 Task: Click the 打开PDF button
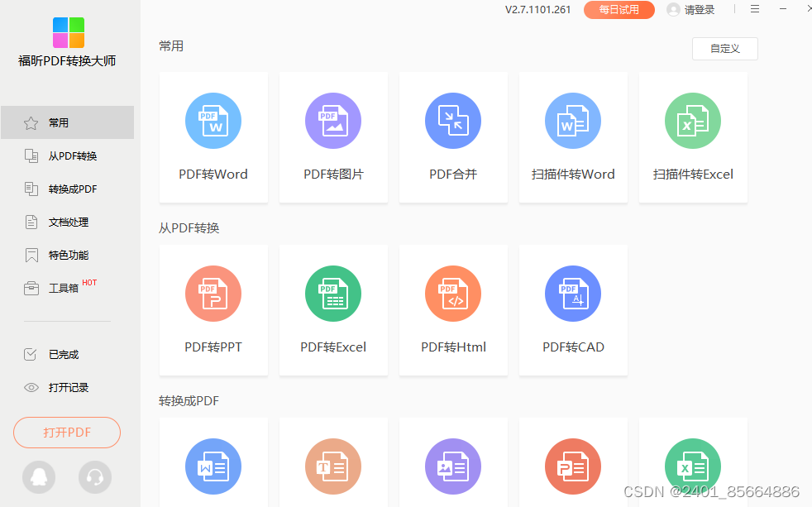point(67,433)
